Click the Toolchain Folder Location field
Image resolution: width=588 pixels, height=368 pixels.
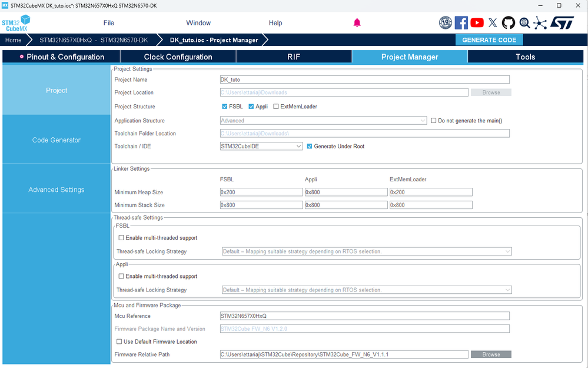364,133
